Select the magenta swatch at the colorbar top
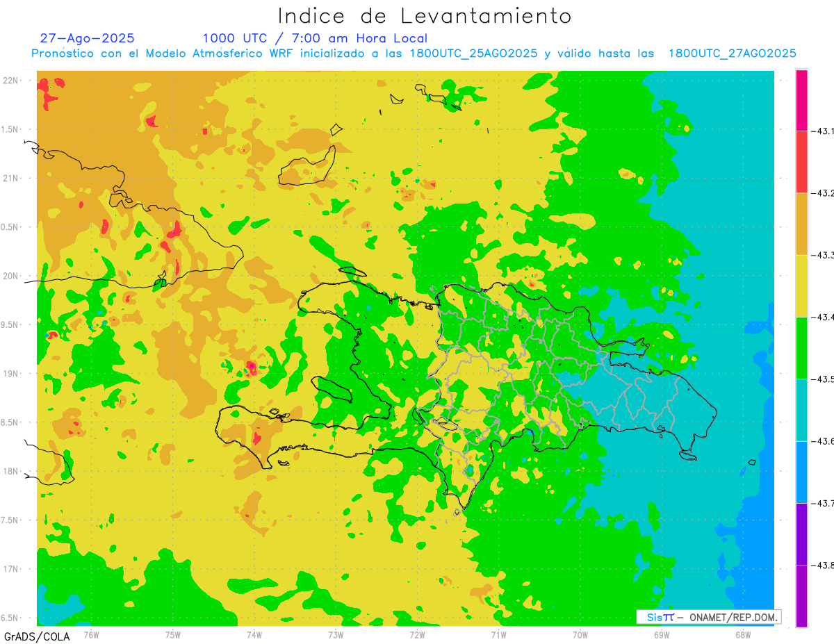834x644 pixels. tap(801, 100)
